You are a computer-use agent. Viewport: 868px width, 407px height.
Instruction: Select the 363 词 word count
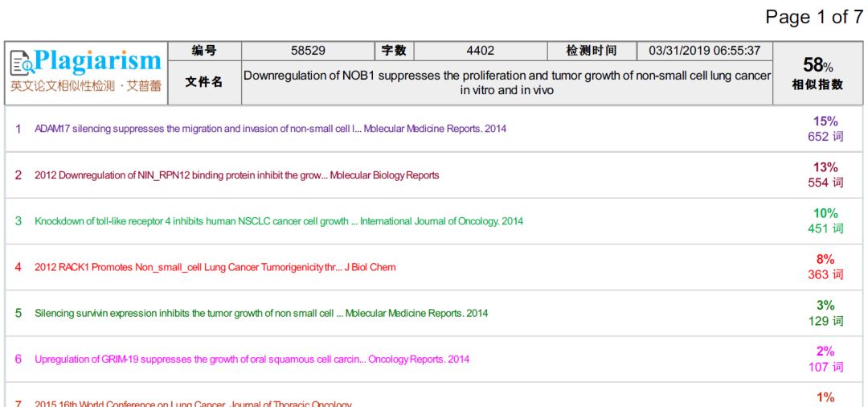pos(825,274)
